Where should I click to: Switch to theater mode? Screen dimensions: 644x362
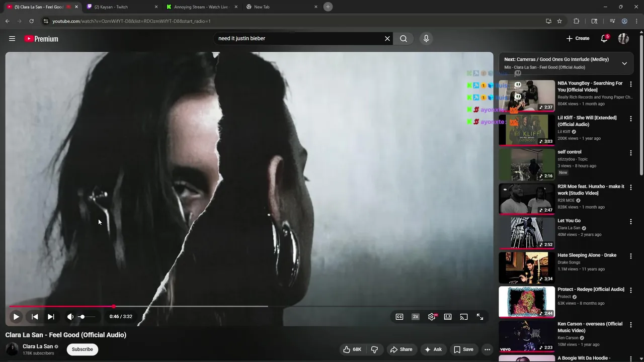coord(448,317)
